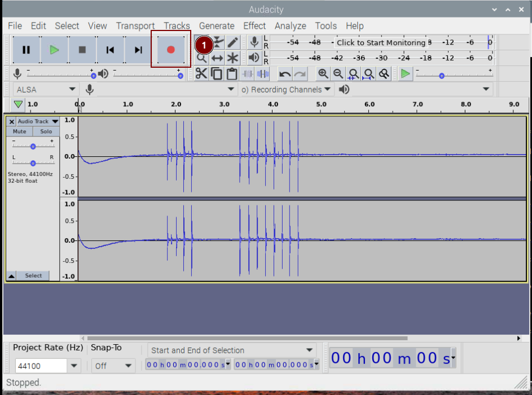Open the ALSA audio host dropdown
Screen dimensions: 532x395
point(45,89)
